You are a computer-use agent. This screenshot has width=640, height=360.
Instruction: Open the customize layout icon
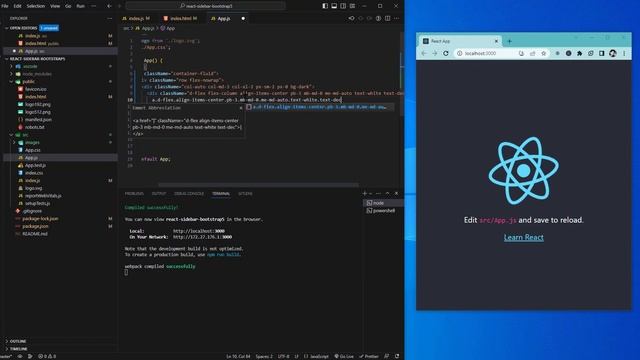352,6
